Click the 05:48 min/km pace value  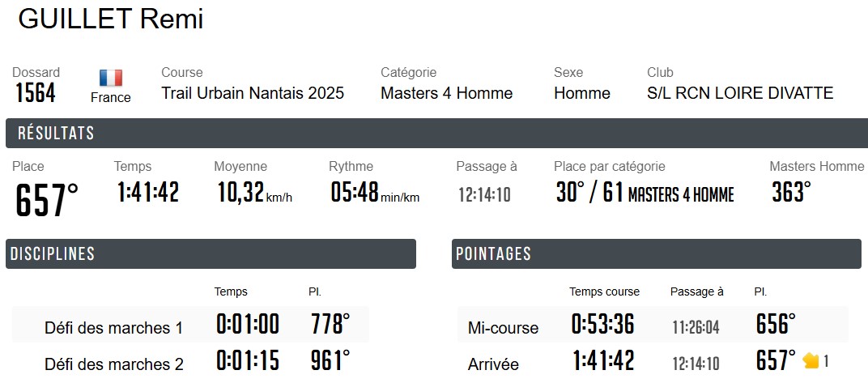(x=374, y=193)
